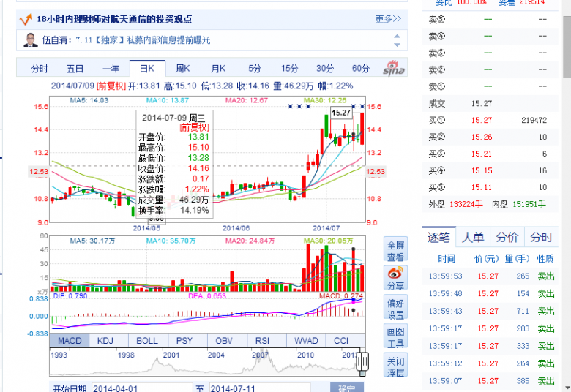Click trade row at 13:59:53

click(x=490, y=276)
